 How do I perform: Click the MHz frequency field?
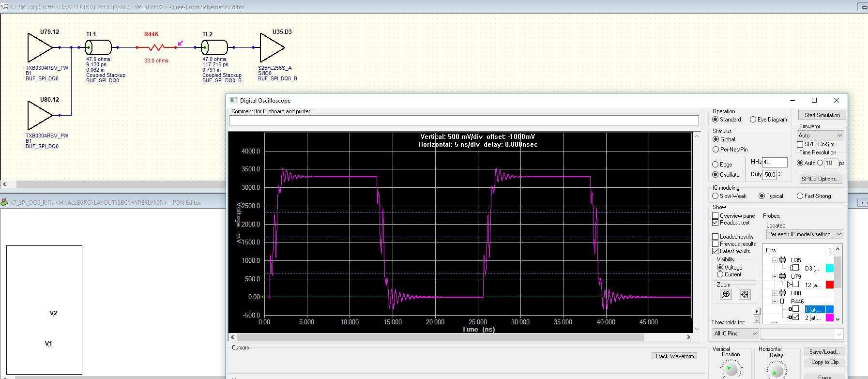(775, 162)
